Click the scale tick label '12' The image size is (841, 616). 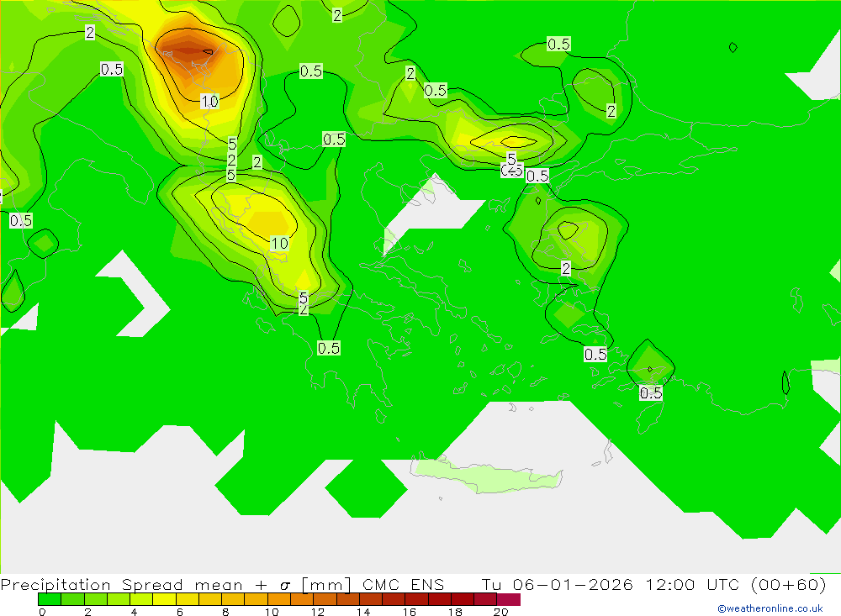point(318,612)
